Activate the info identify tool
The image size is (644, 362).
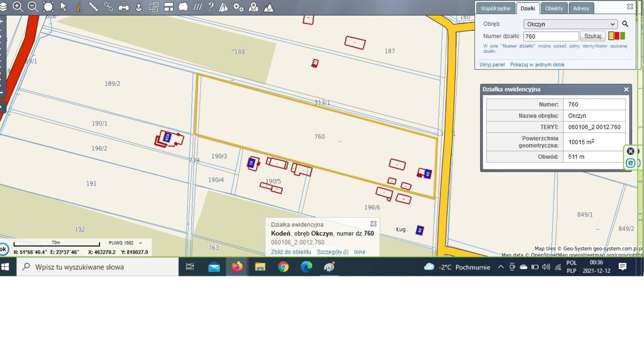click(x=78, y=7)
